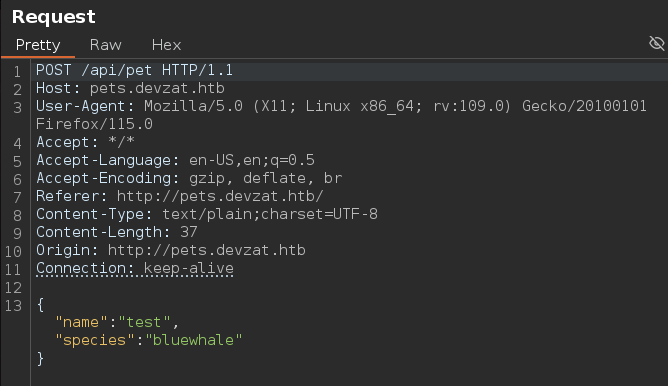Click the Content-Length value 37
668x386 pixels.
(x=189, y=232)
